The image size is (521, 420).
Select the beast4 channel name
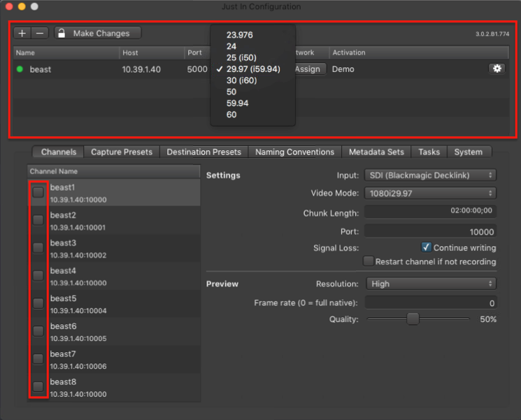[63, 270]
